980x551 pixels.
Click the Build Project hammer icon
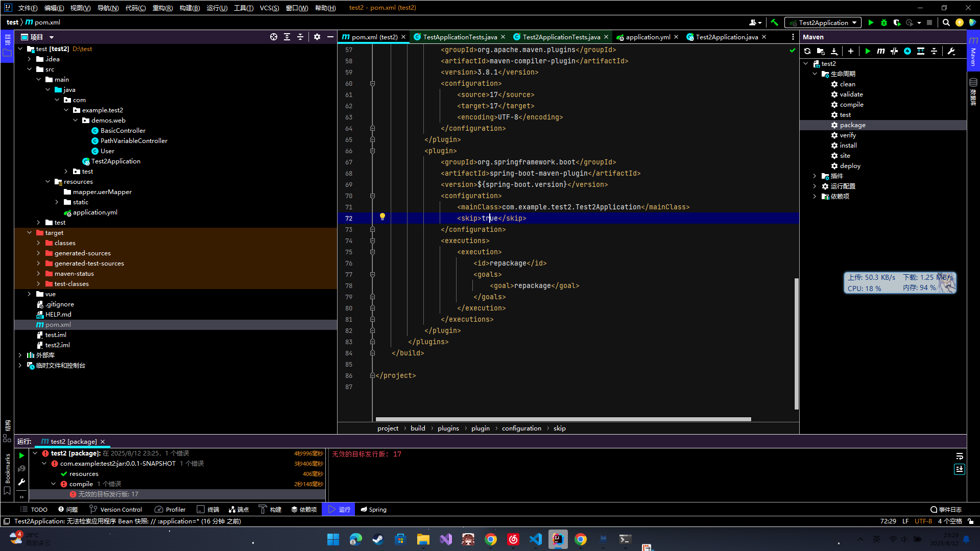tap(774, 22)
